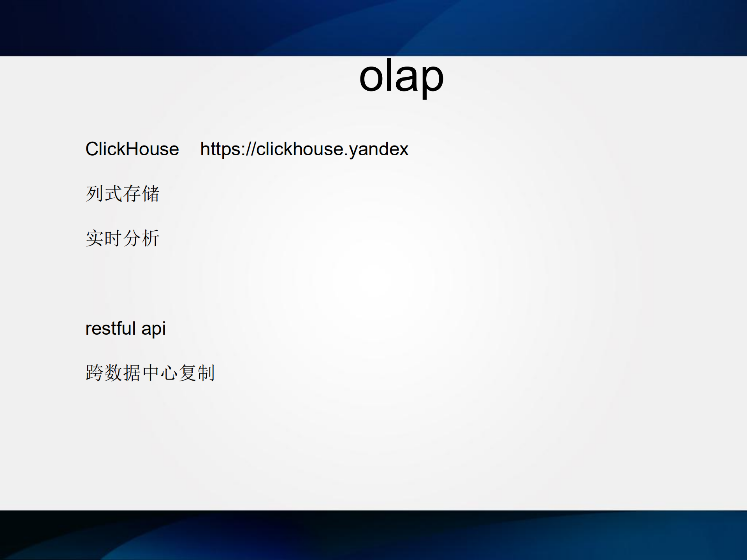Click the space between ClickHouse and the URL
The image size is (747, 560).
pyautogui.click(x=189, y=149)
